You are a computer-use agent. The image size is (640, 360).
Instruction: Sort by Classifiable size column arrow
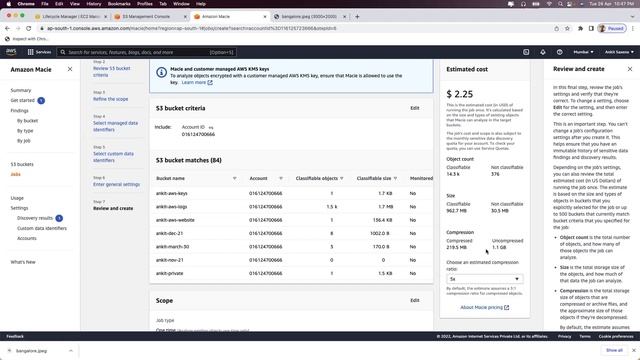(x=395, y=178)
